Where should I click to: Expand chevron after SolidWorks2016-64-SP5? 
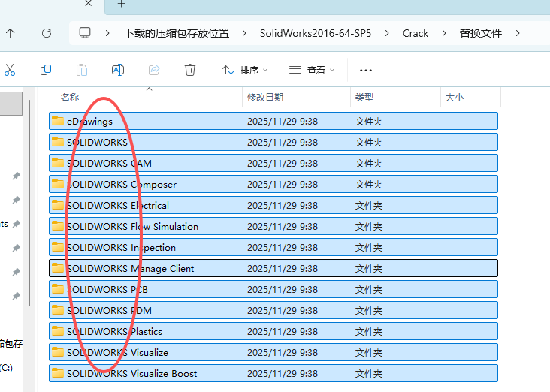[387, 33]
